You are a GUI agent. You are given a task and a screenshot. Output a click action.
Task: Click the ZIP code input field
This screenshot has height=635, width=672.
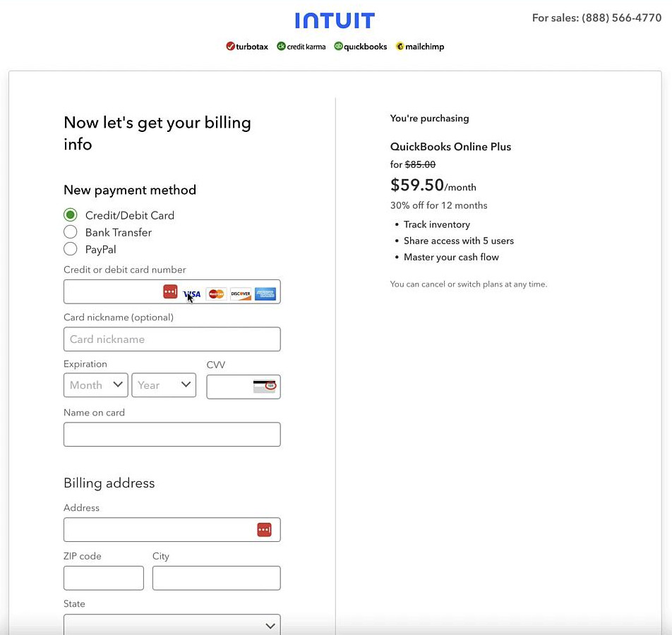pyautogui.click(x=104, y=578)
